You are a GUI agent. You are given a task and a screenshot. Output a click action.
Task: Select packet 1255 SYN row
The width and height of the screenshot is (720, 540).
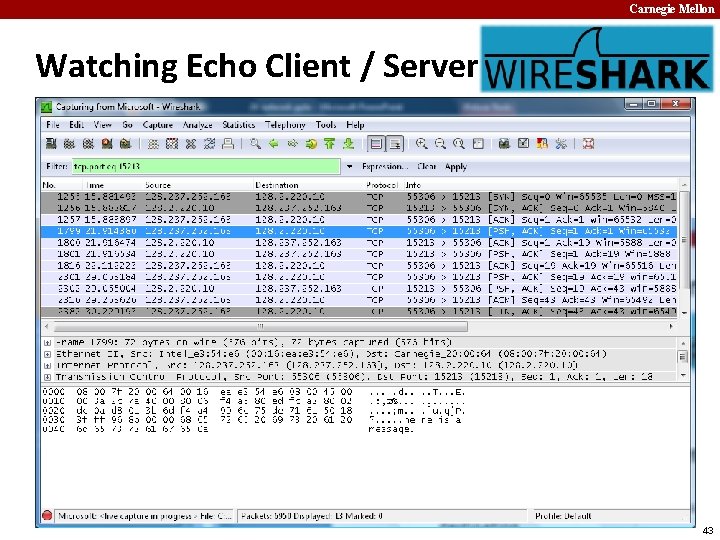click(359, 197)
